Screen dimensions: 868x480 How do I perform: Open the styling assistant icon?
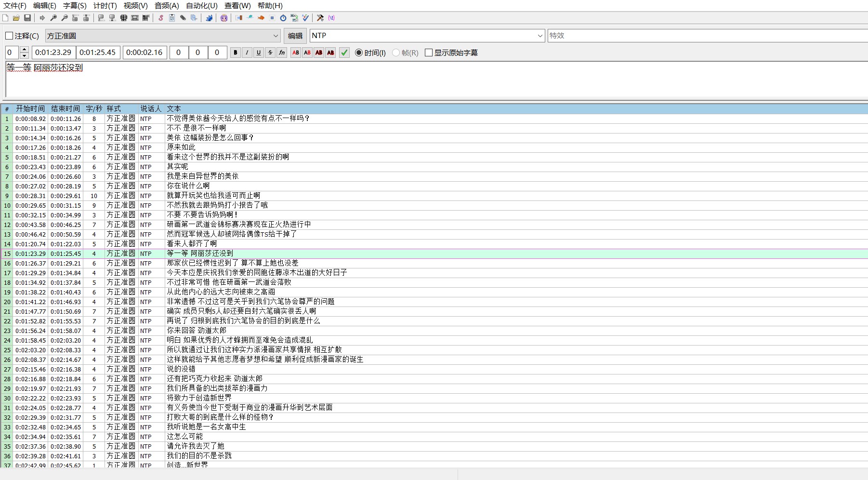250,18
